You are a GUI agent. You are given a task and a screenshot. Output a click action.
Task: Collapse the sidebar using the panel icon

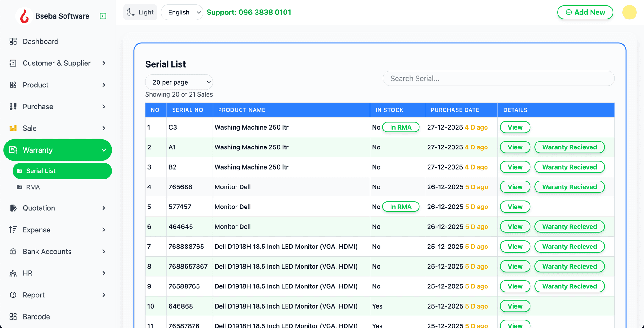click(103, 16)
